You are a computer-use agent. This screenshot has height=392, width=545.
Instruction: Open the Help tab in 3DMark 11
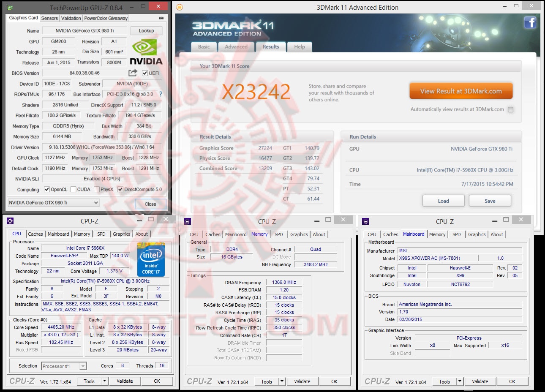[x=300, y=47]
